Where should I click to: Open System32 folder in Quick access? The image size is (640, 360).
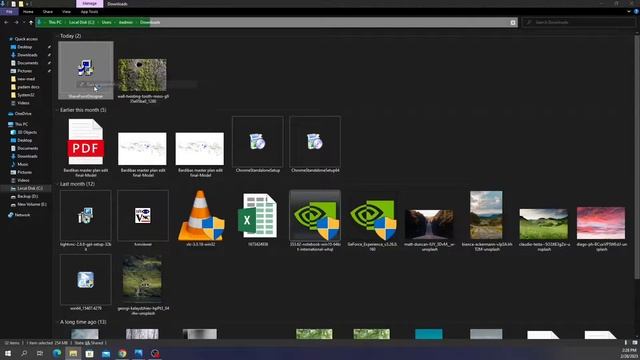[x=25, y=95]
